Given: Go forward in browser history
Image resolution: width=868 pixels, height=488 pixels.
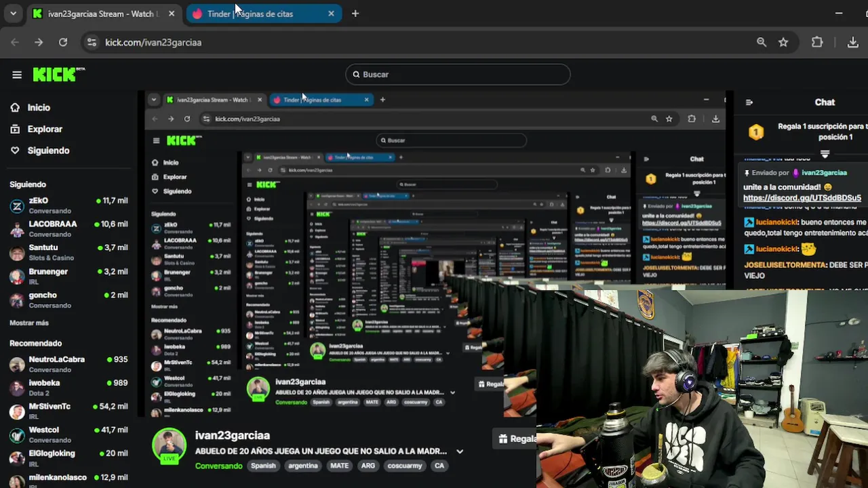Looking at the screenshot, I should 39,42.
